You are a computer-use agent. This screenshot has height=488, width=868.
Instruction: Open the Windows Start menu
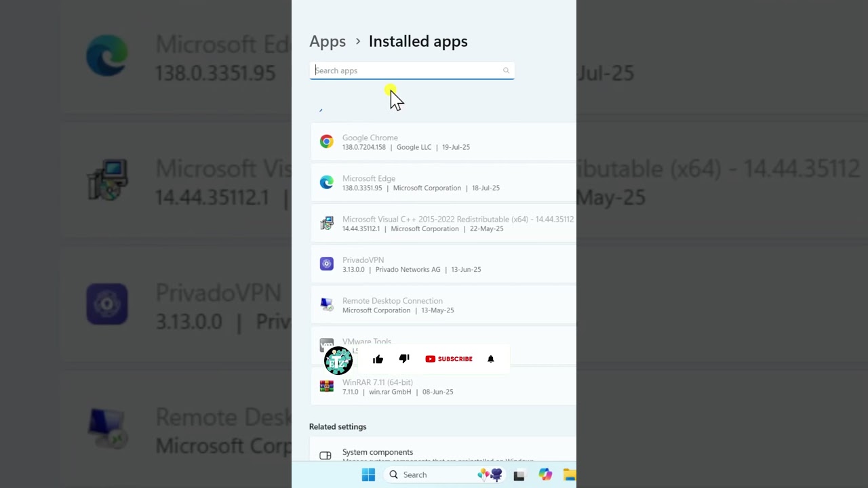coord(368,474)
